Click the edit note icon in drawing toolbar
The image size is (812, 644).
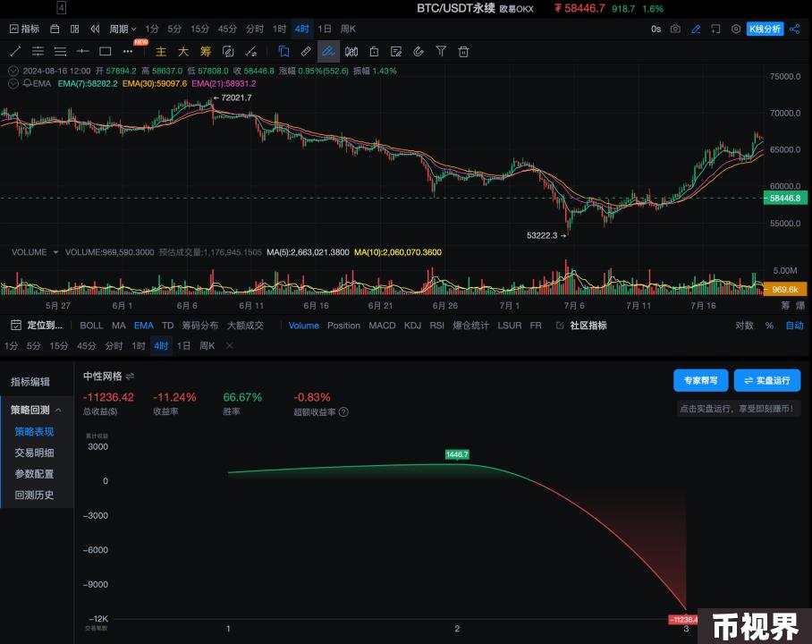396,51
